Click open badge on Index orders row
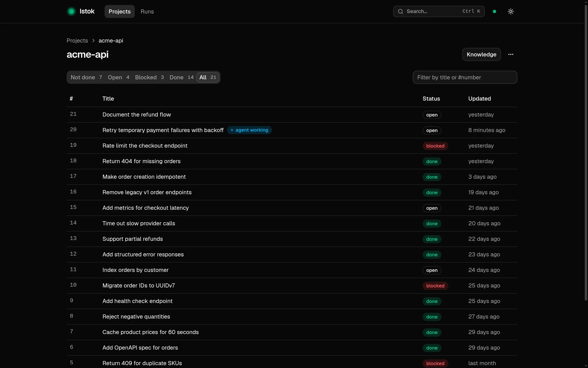The width and height of the screenshot is (588, 368). (432, 270)
